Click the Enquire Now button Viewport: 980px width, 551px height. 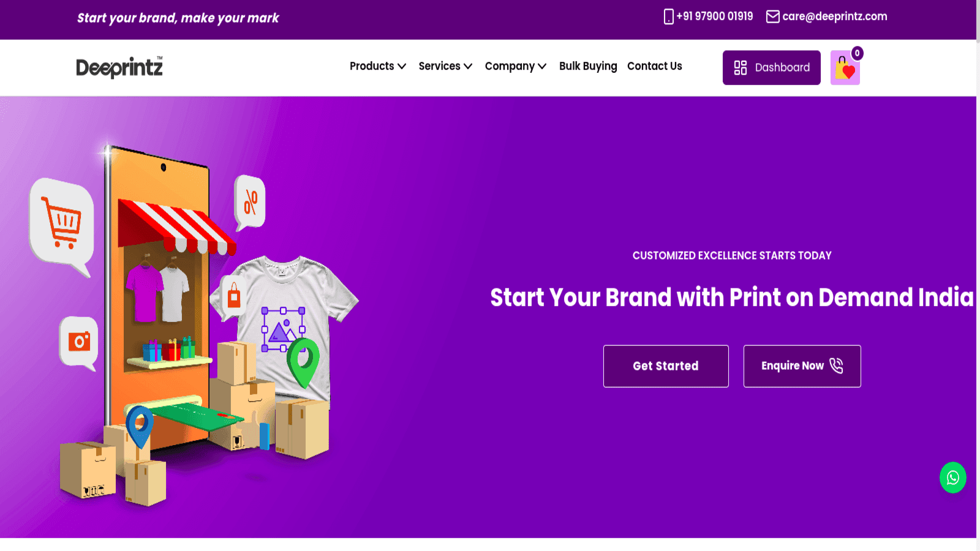pyautogui.click(x=802, y=366)
